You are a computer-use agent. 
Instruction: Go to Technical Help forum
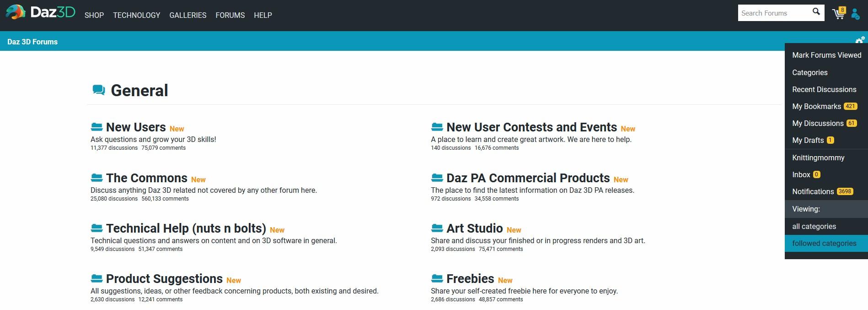[186, 228]
